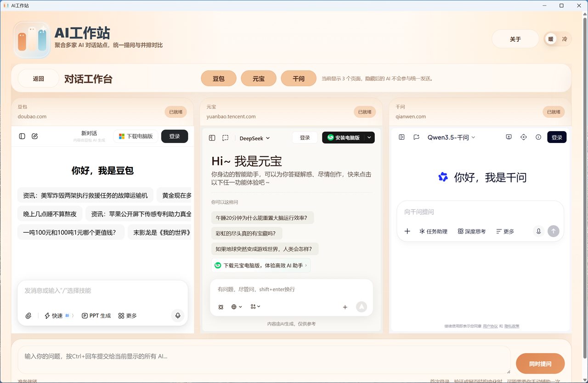Image resolution: width=588 pixels, height=383 pixels.
Task: Enable 深度思考 in 千问 input
Action: pos(471,231)
